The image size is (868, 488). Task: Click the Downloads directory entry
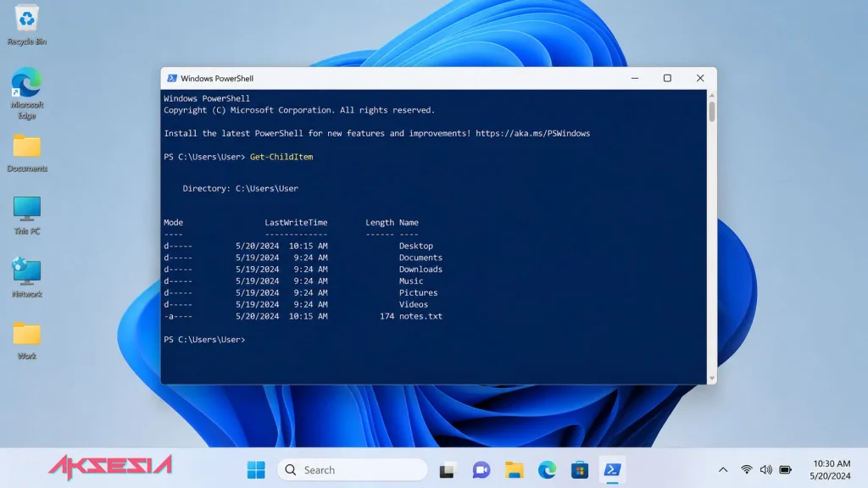(420, 269)
